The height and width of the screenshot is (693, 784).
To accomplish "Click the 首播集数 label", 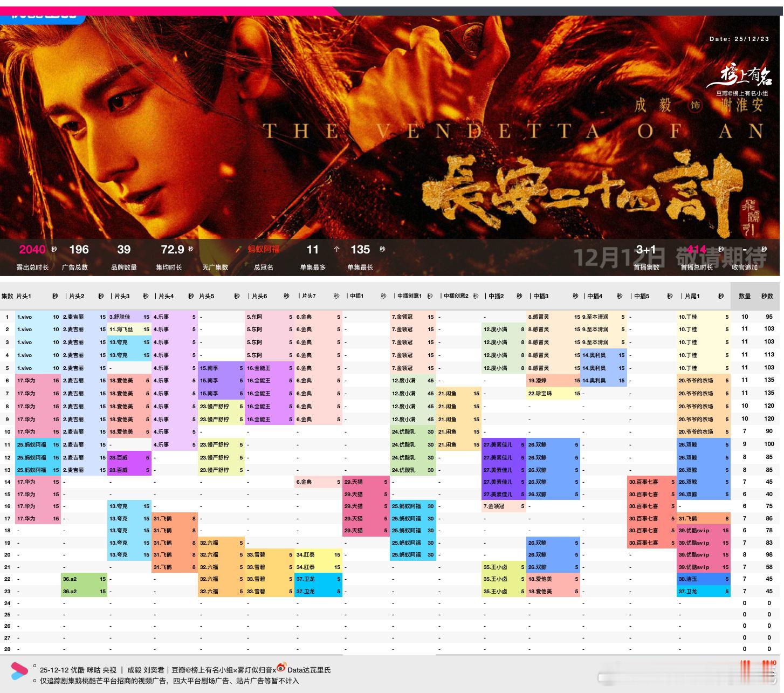I will pos(646,267).
